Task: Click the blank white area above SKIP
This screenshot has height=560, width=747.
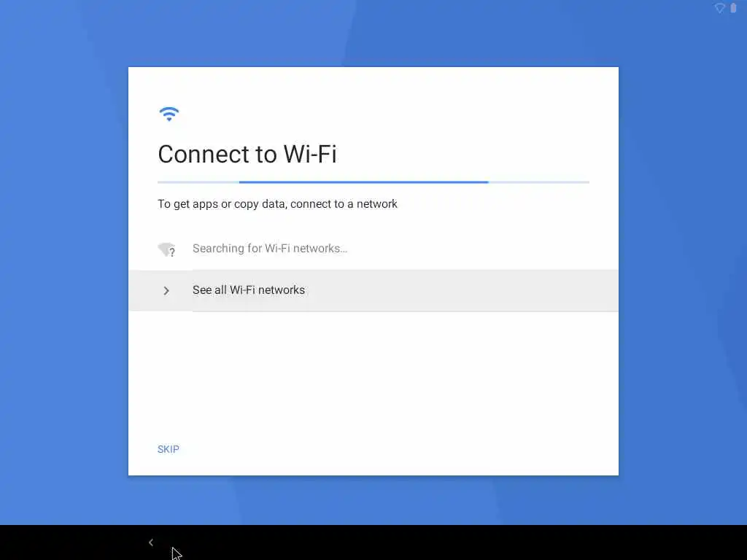Action: coord(373,376)
